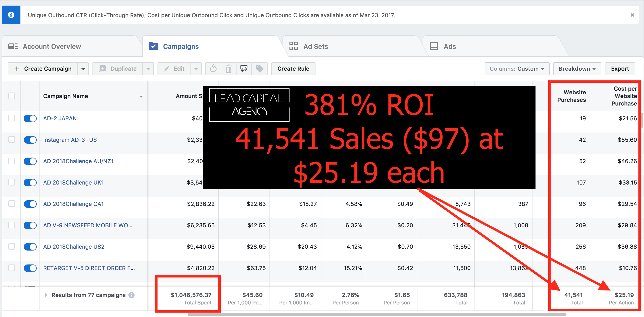Image resolution: width=644 pixels, height=317 pixels.
Task: Open the Account Overview tab
Action: (x=72, y=46)
